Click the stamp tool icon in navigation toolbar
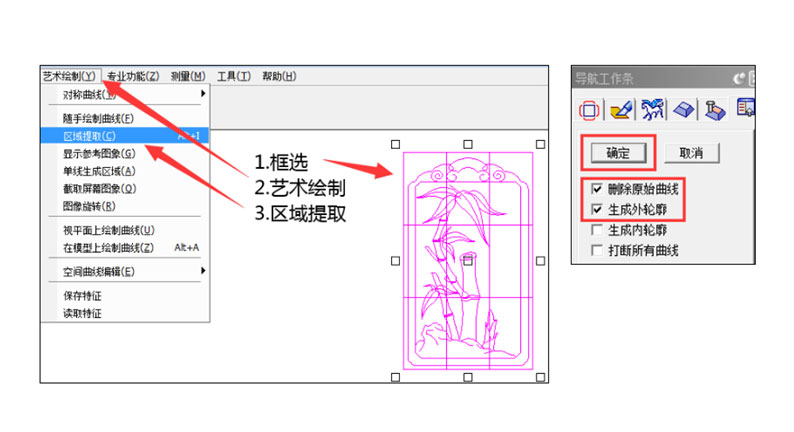Screen dimensions: 794x432 click(715, 109)
